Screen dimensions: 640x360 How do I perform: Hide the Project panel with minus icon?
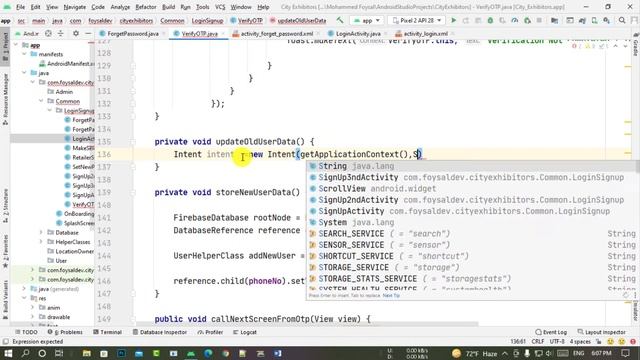(x=88, y=33)
